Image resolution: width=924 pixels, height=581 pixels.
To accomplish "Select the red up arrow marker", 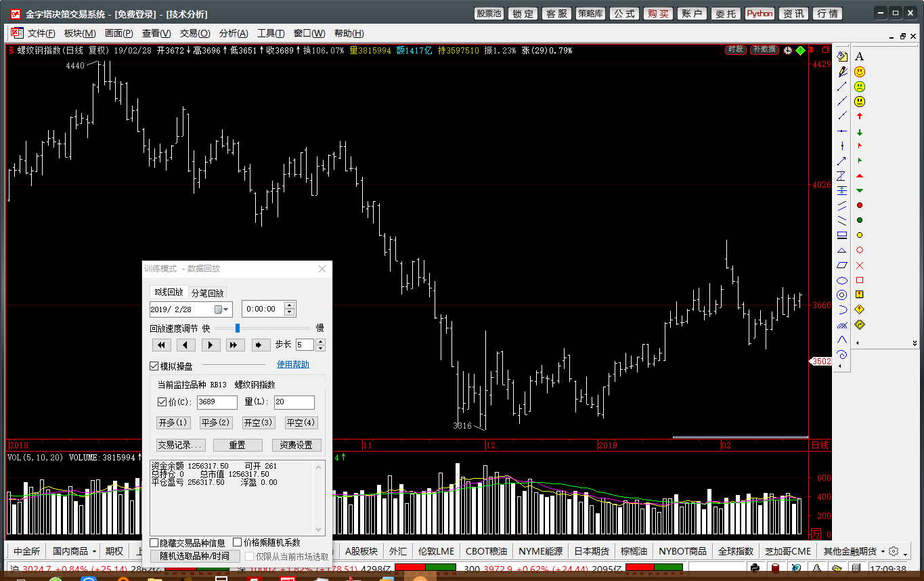I will pos(859,116).
